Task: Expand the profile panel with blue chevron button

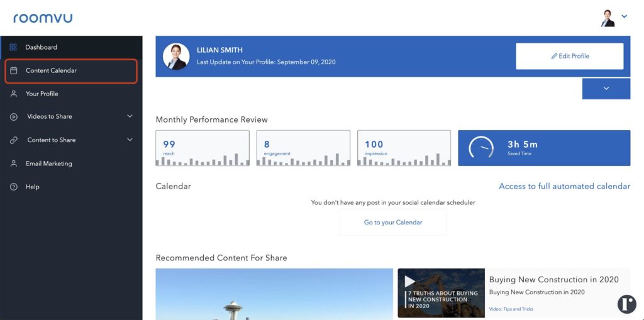Action: click(606, 89)
